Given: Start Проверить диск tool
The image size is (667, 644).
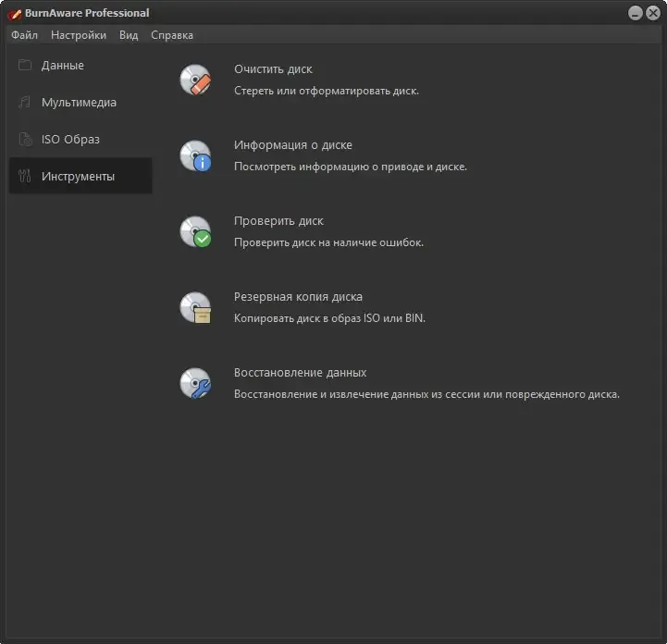Looking at the screenshot, I should (278, 221).
